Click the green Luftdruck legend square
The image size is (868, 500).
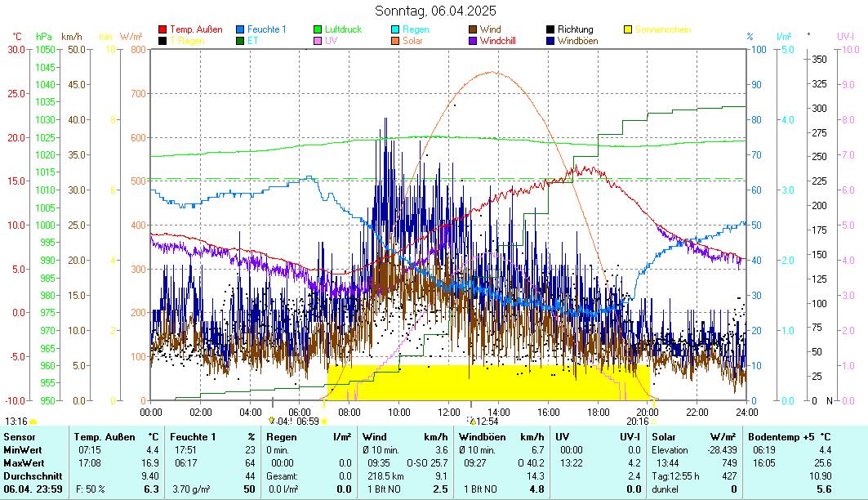(x=318, y=30)
